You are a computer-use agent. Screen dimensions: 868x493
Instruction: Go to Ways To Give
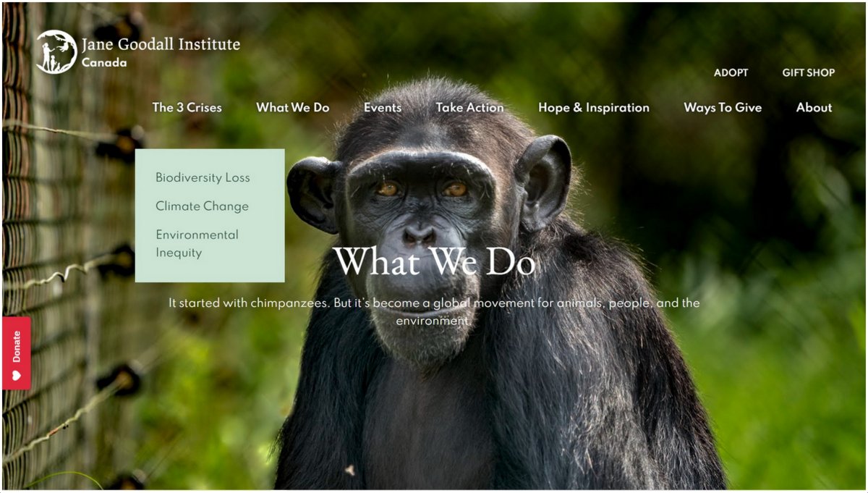tap(723, 107)
